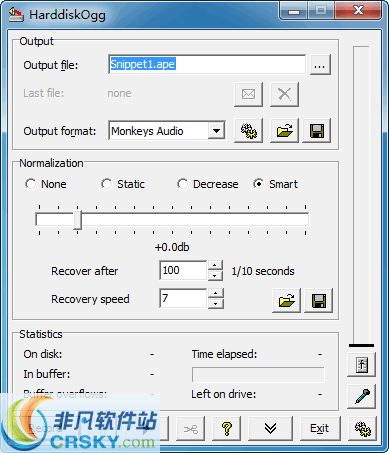This screenshot has width=389, height=453.
Task: Open output format settings gear icon
Action: [x=248, y=131]
